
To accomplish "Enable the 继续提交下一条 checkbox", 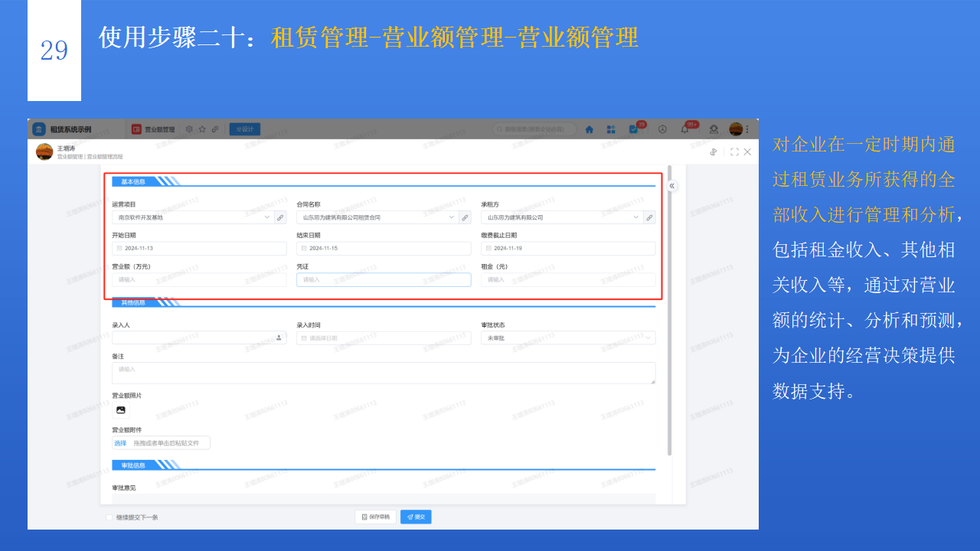I will pos(109,517).
